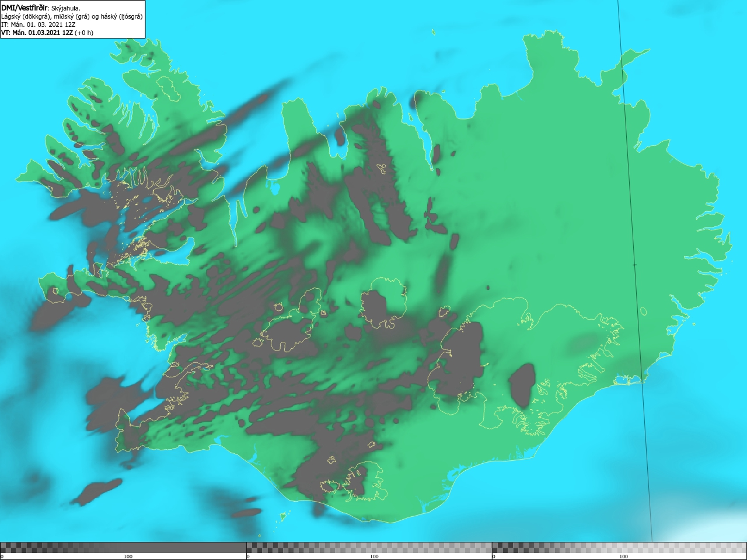Image resolution: width=747 pixels, height=560 pixels.
Task: Click the 'IT: Mán. 01. 03. 2021 12Z' line
Action: [x=39, y=24]
